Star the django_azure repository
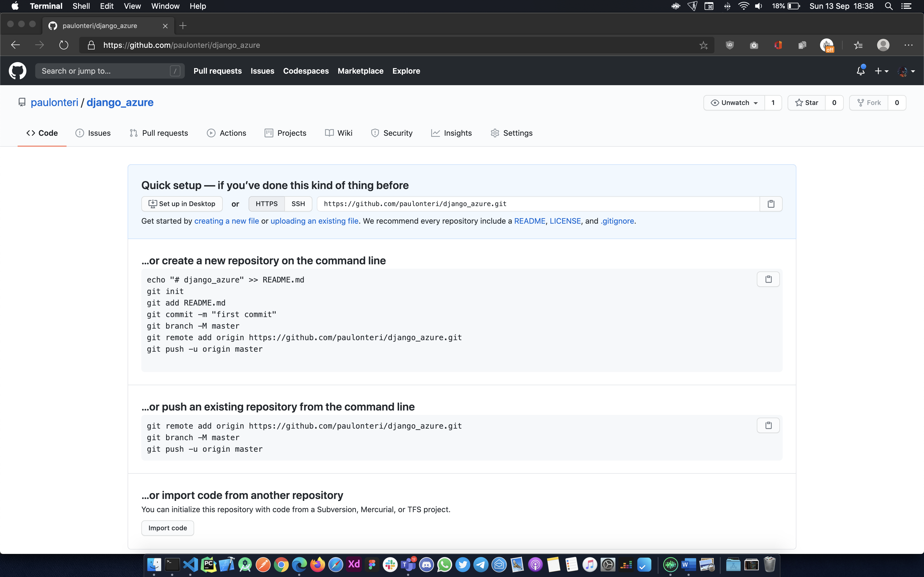 pyautogui.click(x=806, y=103)
